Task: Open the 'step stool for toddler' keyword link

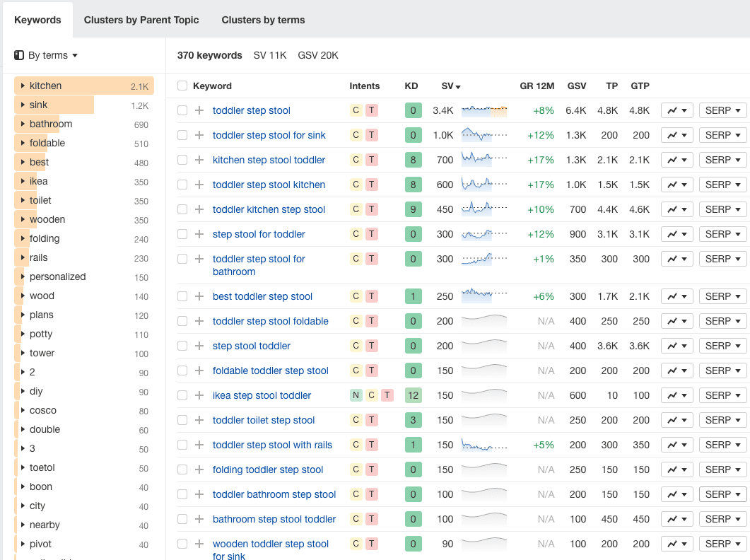Action: (259, 234)
